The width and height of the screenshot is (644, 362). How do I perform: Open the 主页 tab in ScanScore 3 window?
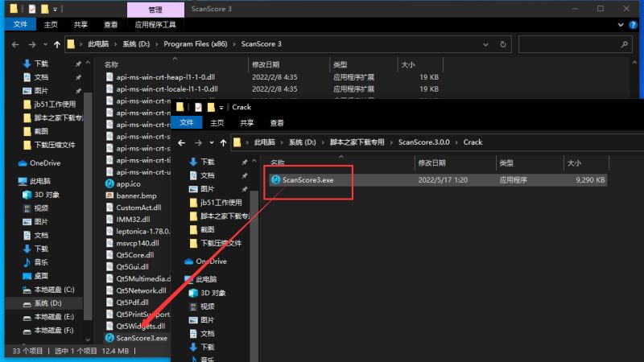point(51,25)
